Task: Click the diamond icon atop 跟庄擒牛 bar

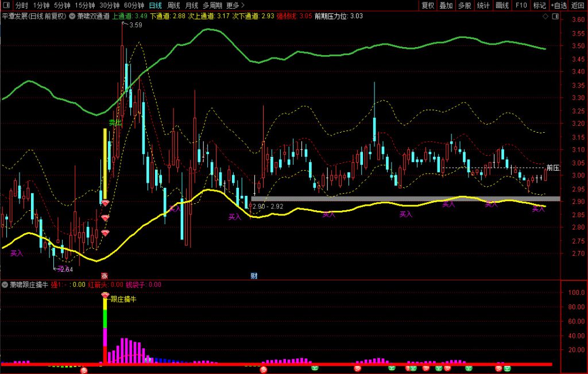Action: click(x=105, y=295)
